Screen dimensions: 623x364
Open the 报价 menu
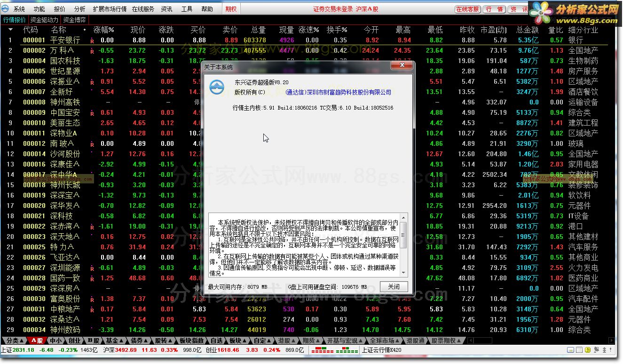point(60,9)
